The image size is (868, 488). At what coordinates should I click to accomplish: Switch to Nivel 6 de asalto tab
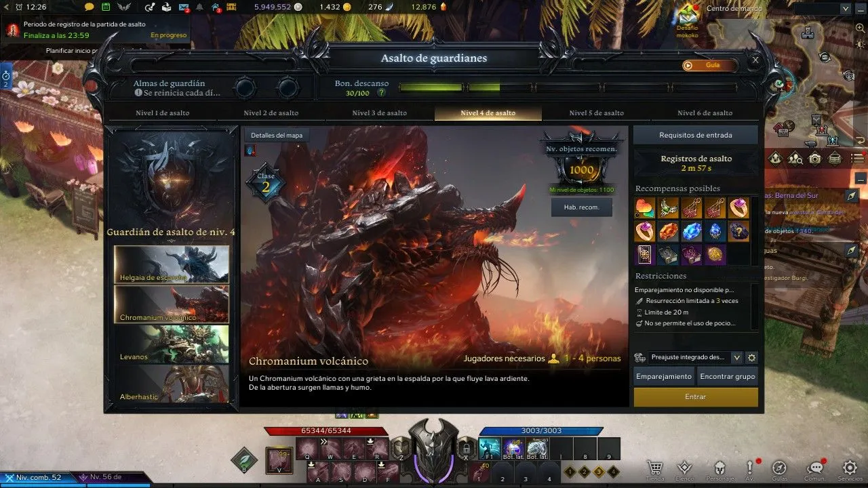point(705,113)
